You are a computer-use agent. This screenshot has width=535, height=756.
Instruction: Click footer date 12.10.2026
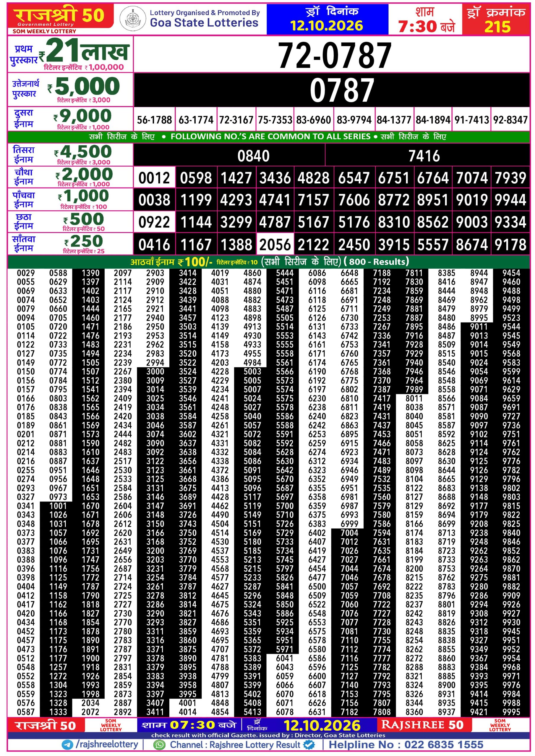[x=322, y=725]
